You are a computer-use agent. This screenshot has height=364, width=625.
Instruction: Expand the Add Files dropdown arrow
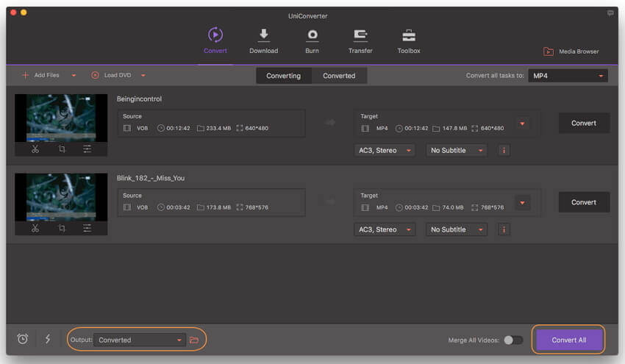[74, 75]
